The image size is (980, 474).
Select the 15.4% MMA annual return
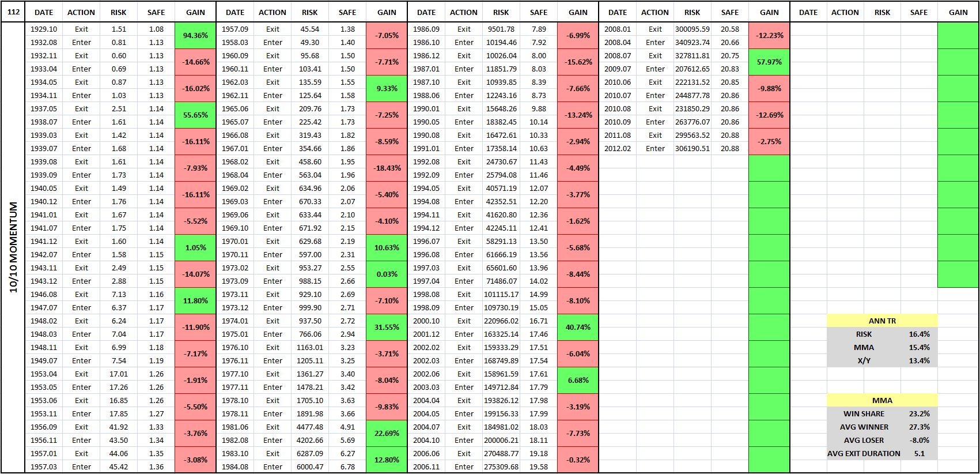tap(919, 348)
